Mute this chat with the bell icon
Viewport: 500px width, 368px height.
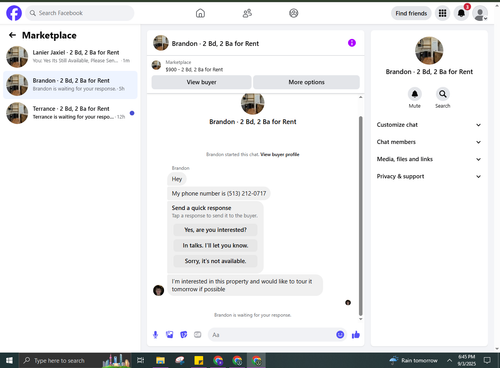pos(415,94)
